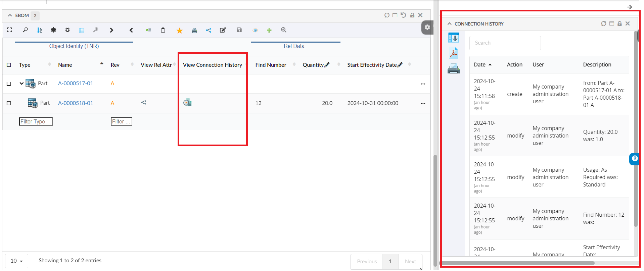Image resolution: width=644 pixels, height=271 pixels.
Task: Click the Search field in Connection History
Action: (x=505, y=43)
